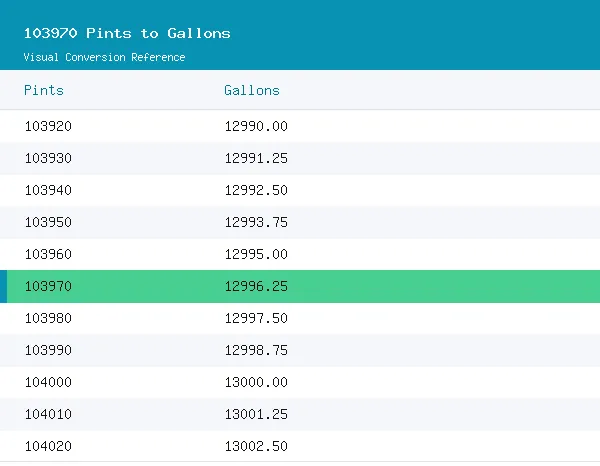Select the pints cell '103950'
600x466 pixels.
[x=48, y=222]
